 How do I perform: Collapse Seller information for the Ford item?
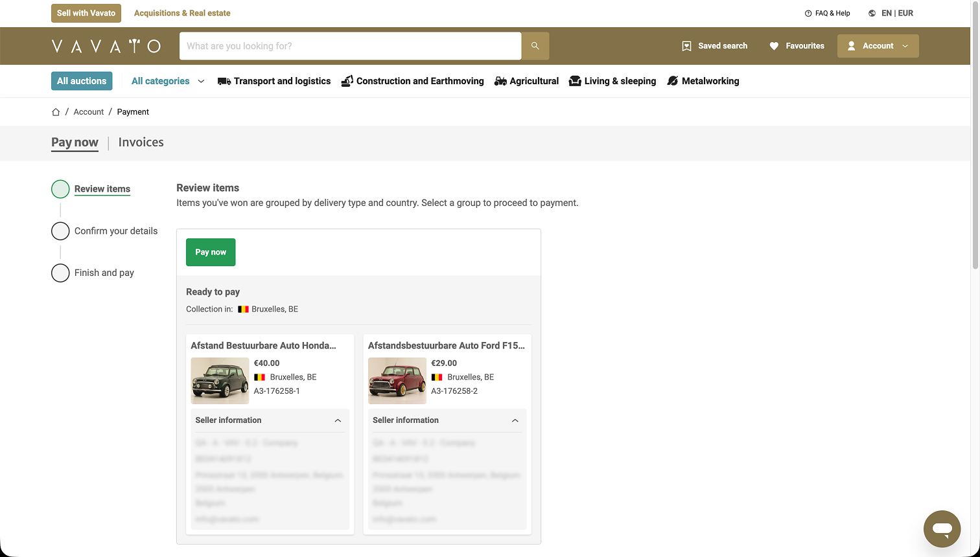(515, 420)
